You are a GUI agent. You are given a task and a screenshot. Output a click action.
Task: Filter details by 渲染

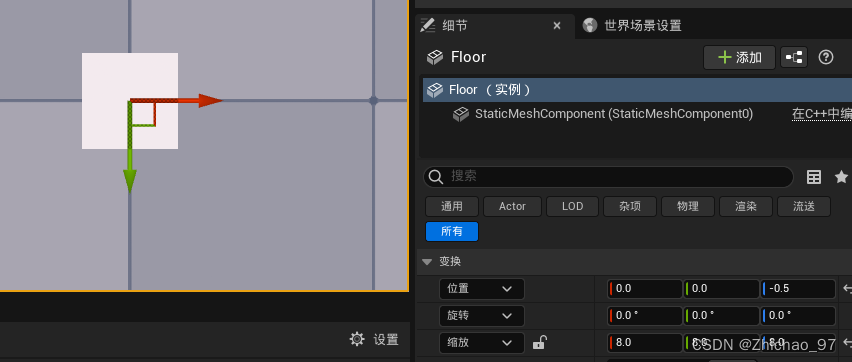(746, 207)
